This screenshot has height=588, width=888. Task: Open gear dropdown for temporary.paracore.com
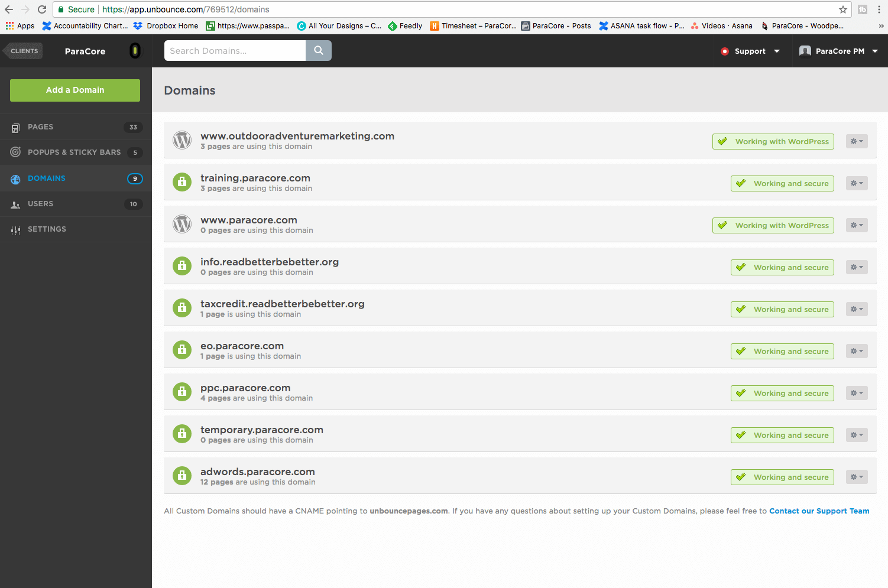857,435
